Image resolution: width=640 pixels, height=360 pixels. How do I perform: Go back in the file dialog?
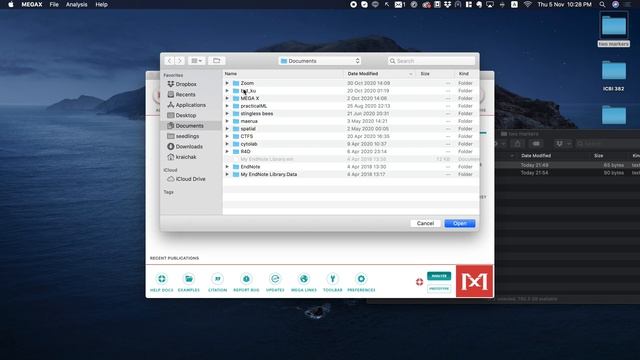pyautogui.click(x=169, y=61)
